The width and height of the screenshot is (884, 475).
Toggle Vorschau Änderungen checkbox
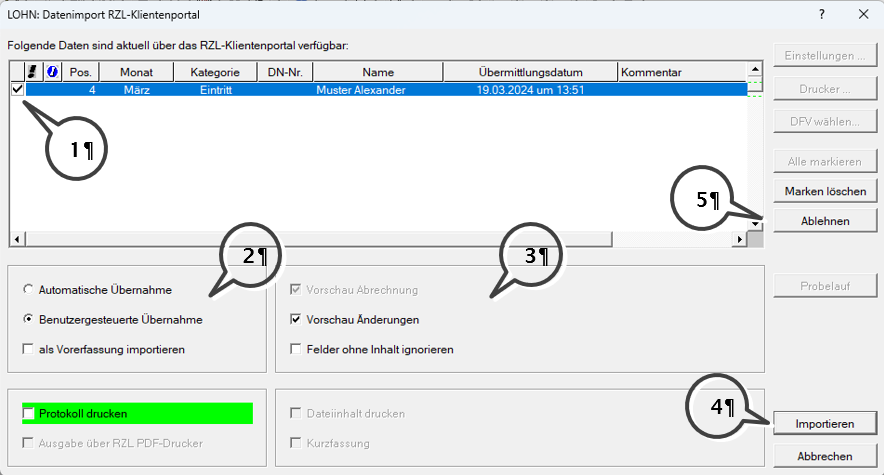pyautogui.click(x=296, y=320)
